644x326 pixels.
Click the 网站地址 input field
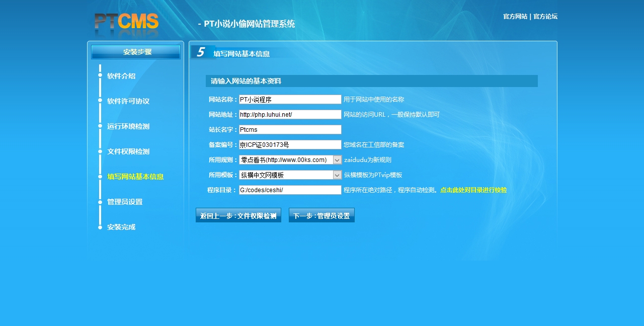pyautogui.click(x=290, y=115)
